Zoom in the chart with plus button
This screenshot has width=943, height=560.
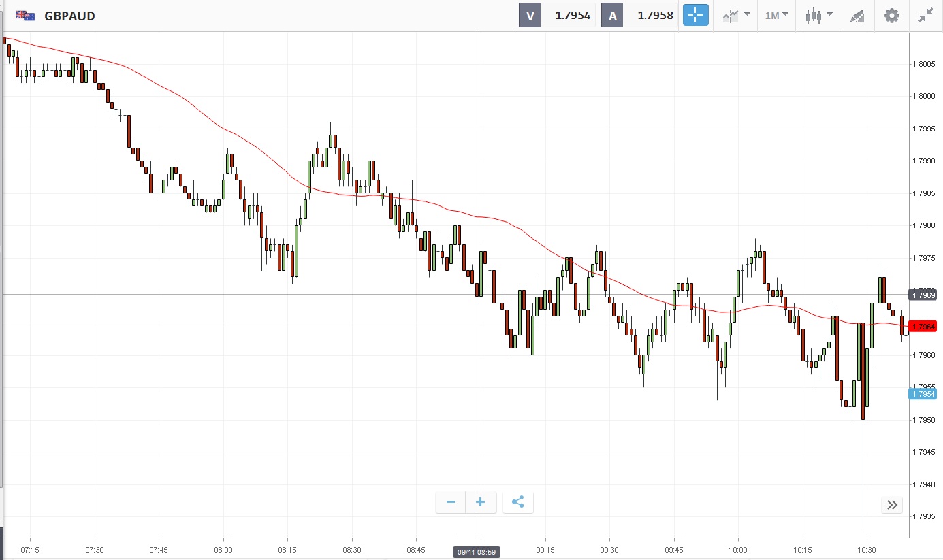click(481, 502)
